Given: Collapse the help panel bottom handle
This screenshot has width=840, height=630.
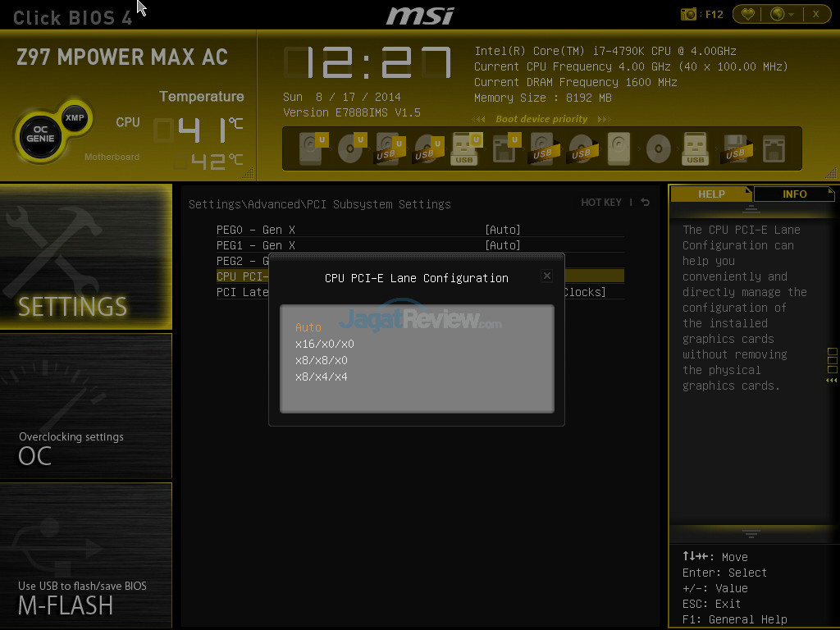Looking at the screenshot, I should point(751,533).
